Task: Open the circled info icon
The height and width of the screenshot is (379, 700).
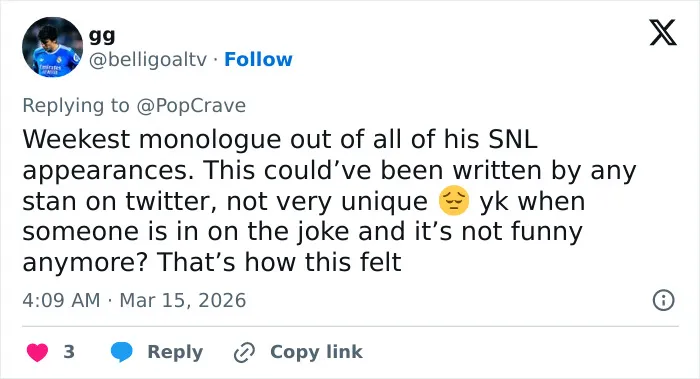Action: pos(663,300)
